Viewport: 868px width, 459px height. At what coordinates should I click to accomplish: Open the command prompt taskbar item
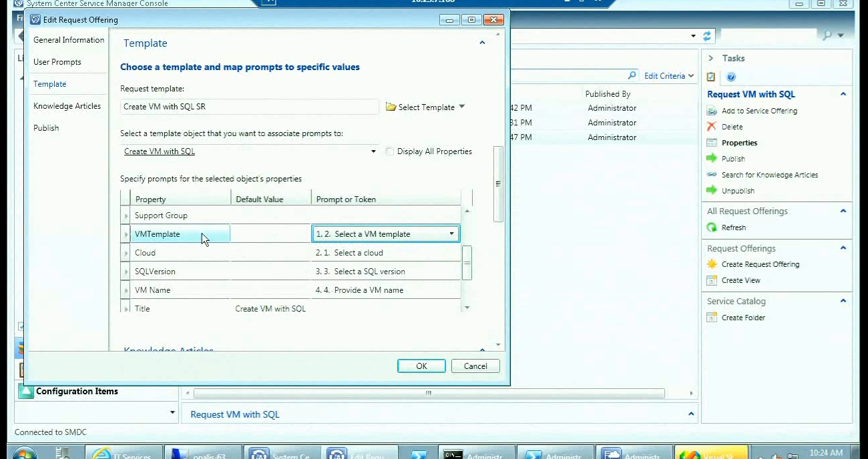pyautogui.click(x=476, y=453)
